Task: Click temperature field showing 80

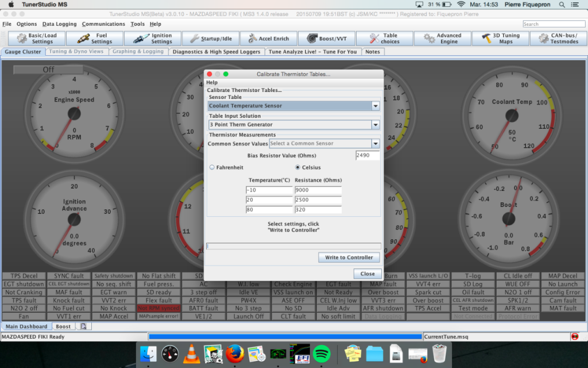Action: coord(269,209)
